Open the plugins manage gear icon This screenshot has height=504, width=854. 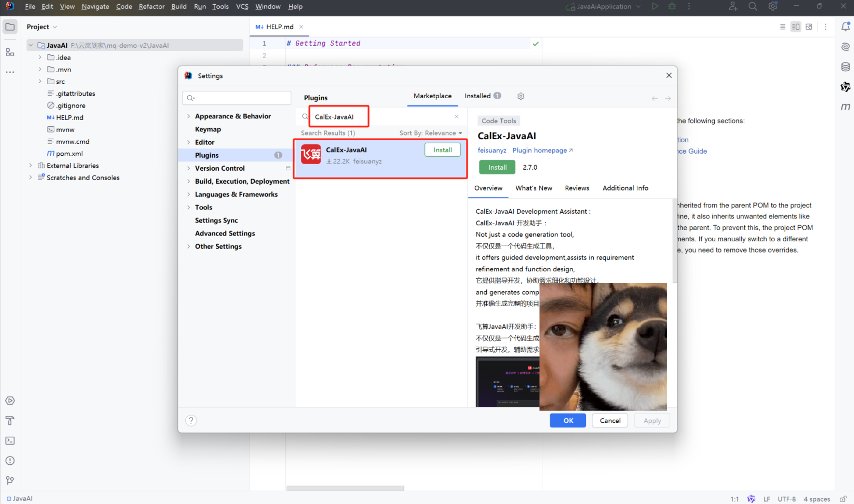click(521, 96)
